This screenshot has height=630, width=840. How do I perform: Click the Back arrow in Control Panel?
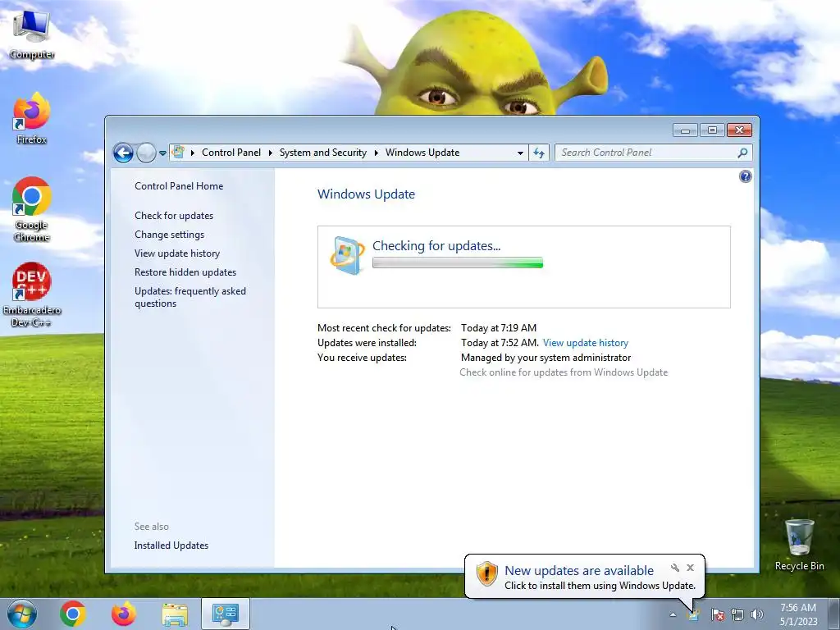(123, 153)
